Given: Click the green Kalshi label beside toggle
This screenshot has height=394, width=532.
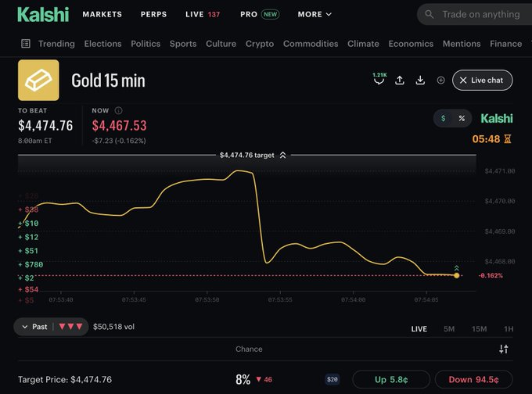Looking at the screenshot, I should pos(496,118).
